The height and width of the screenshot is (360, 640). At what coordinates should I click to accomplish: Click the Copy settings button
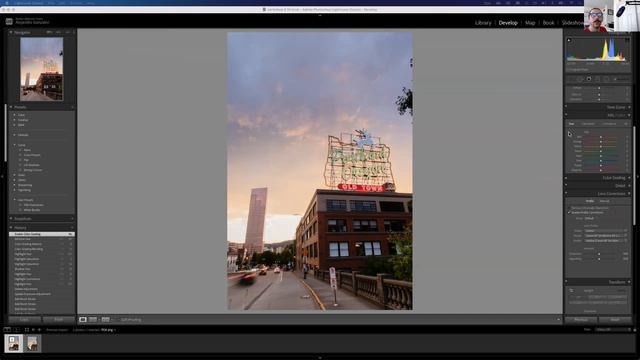[x=24, y=320]
